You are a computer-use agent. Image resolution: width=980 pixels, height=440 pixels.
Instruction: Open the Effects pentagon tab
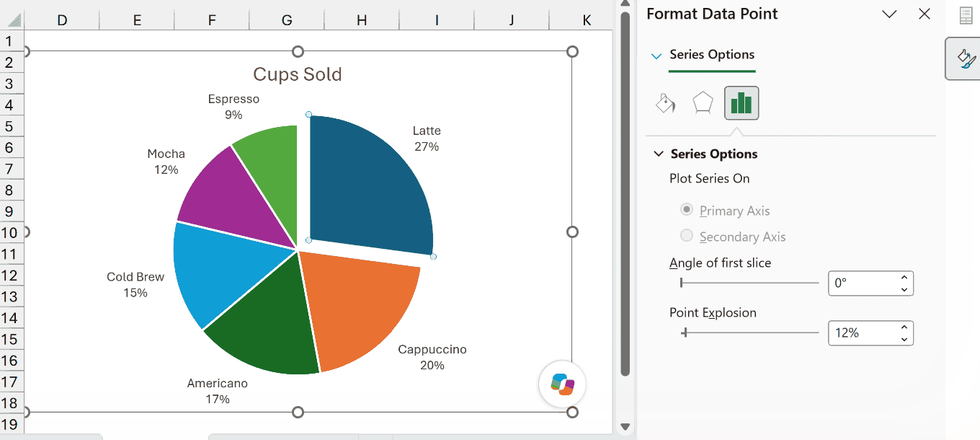click(x=703, y=103)
